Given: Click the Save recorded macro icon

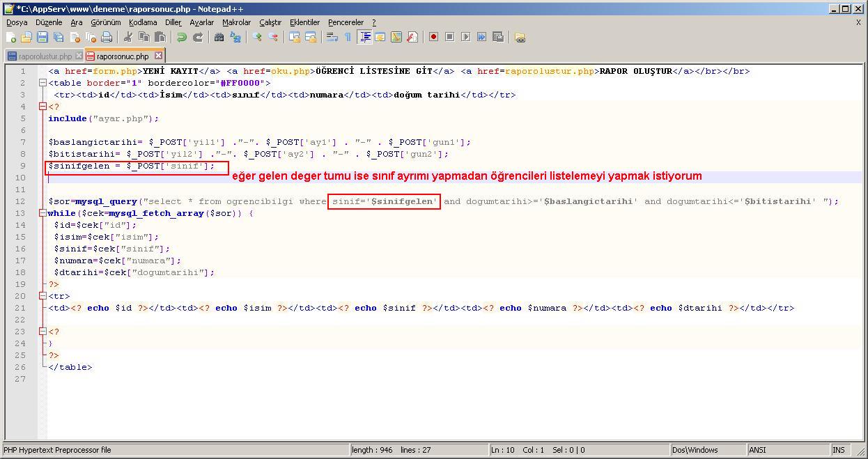Looking at the screenshot, I should tap(497, 37).
